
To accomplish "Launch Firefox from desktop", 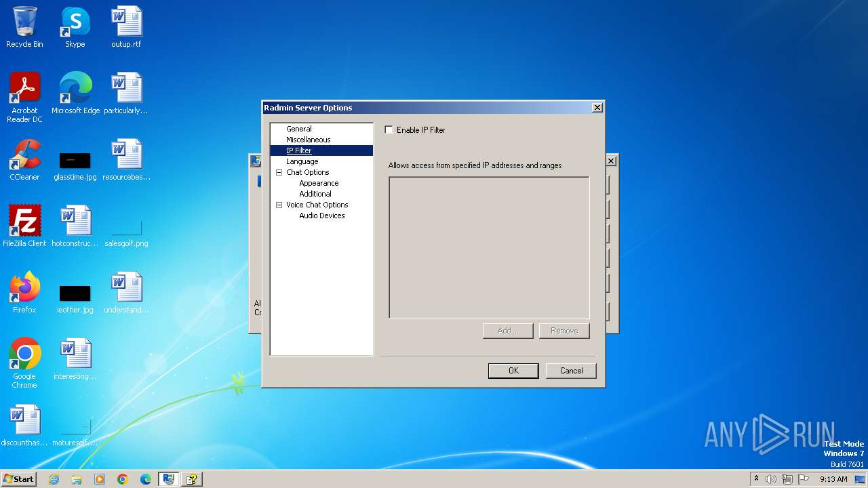I will (x=24, y=292).
